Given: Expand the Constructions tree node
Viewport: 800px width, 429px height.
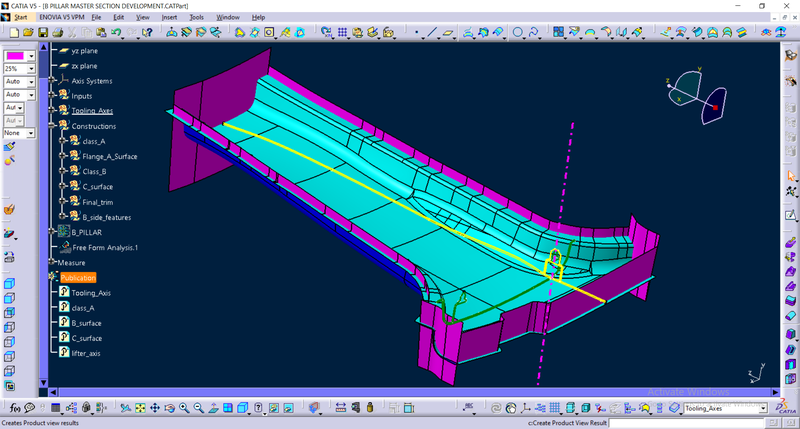Looking at the screenshot, I should [x=52, y=126].
